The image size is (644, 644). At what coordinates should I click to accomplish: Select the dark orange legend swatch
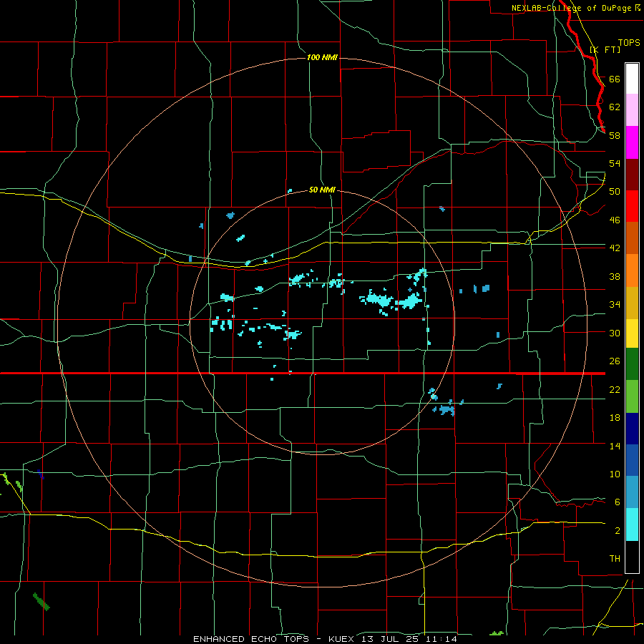pos(632,238)
